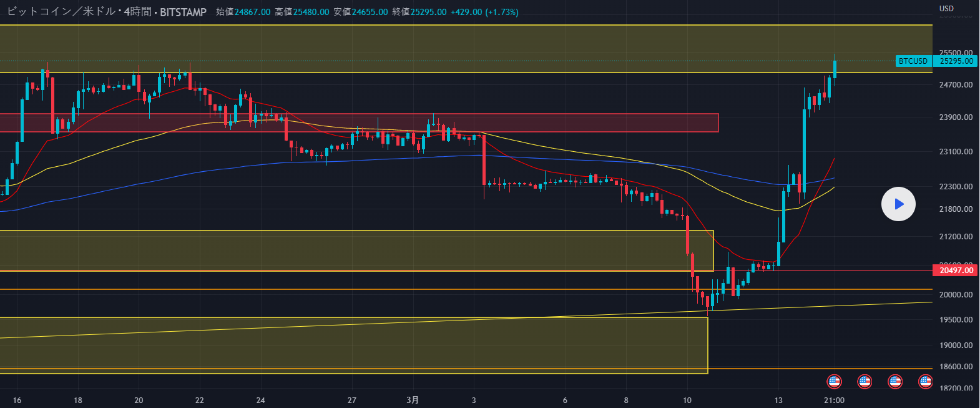Click the BTCUSD symbol label on price axis

click(913, 61)
